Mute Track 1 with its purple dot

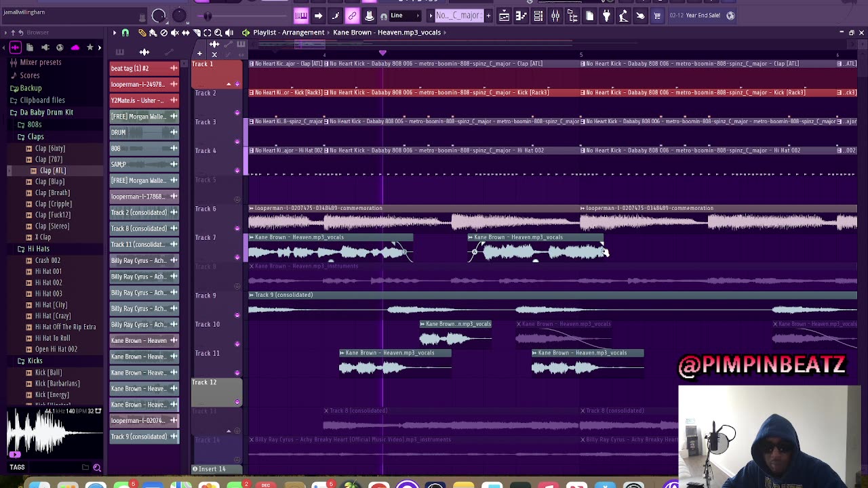pos(237,84)
